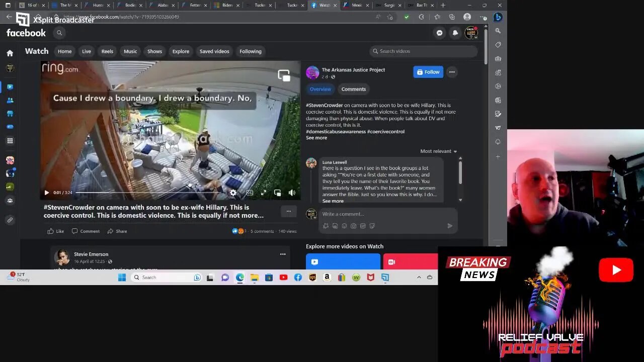Click the link icon in left sidebar

tap(10, 220)
